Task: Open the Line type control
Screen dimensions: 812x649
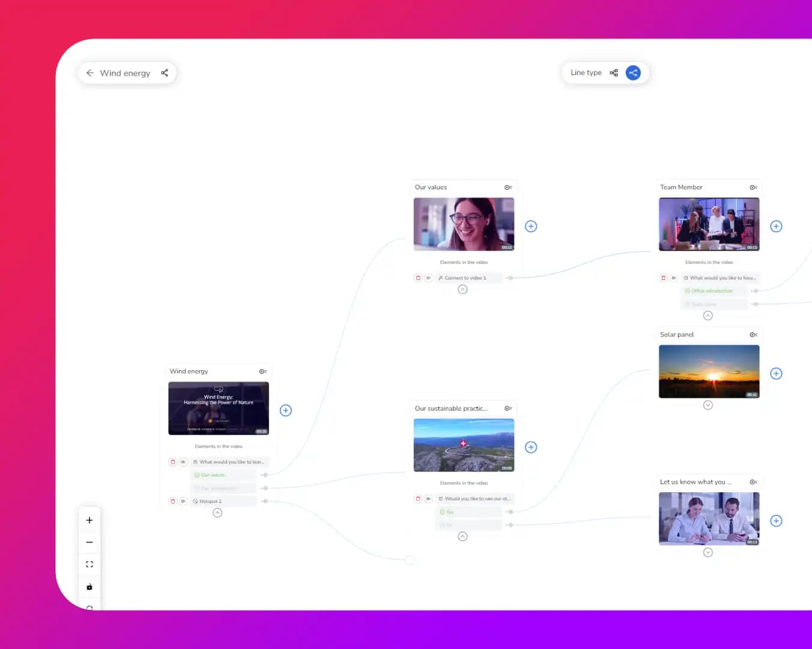Action: (586, 72)
